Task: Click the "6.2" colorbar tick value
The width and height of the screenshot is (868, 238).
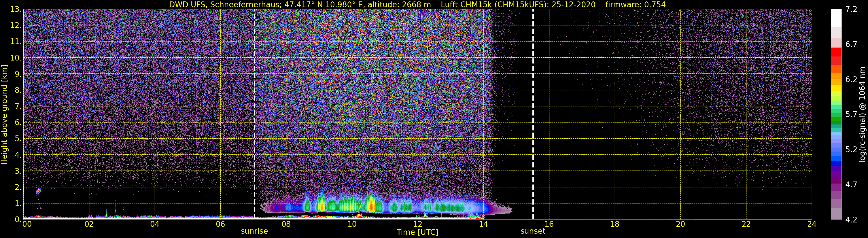Action: (851, 79)
